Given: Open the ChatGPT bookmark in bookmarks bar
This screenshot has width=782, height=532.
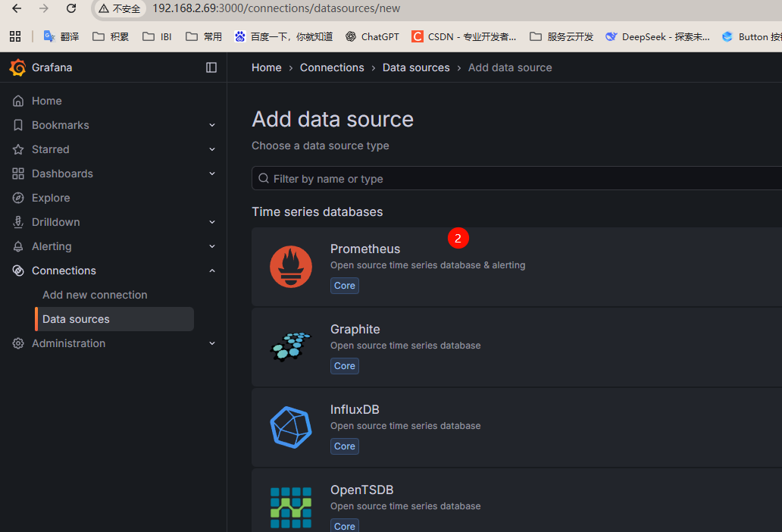Looking at the screenshot, I should click(x=372, y=36).
